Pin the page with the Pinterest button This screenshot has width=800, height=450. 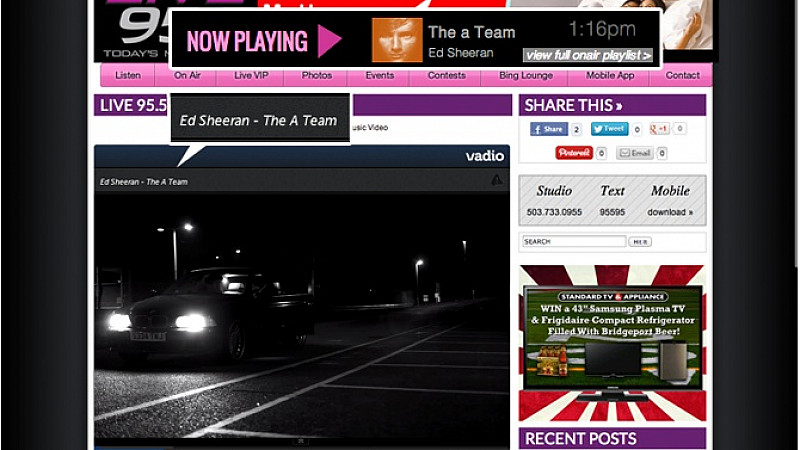coord(574,153)
